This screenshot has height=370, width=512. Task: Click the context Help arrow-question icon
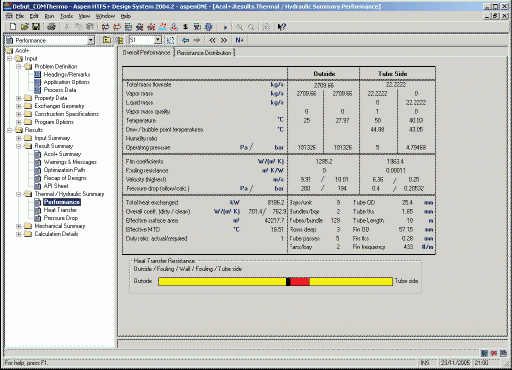pyautogui.click(x=282, y=27)
